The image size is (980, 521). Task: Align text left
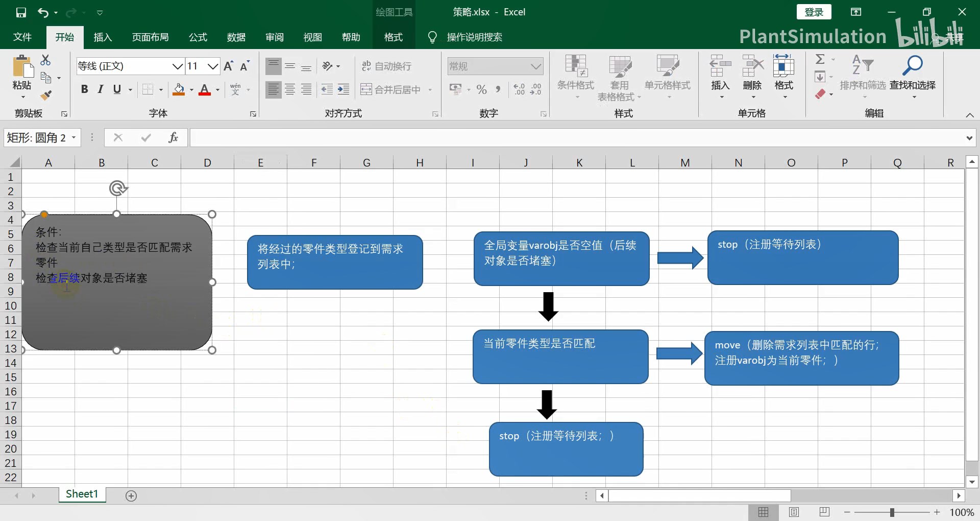click(274, 89)
